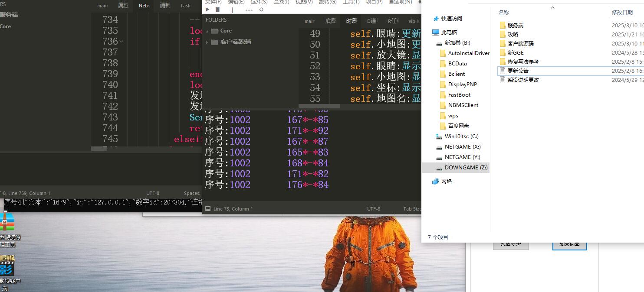Image resolution: width=644 pixels, height=292 pixels.
Task: Open the WinRAR 西游资源 desktop icon
Action: click(6, 222)
